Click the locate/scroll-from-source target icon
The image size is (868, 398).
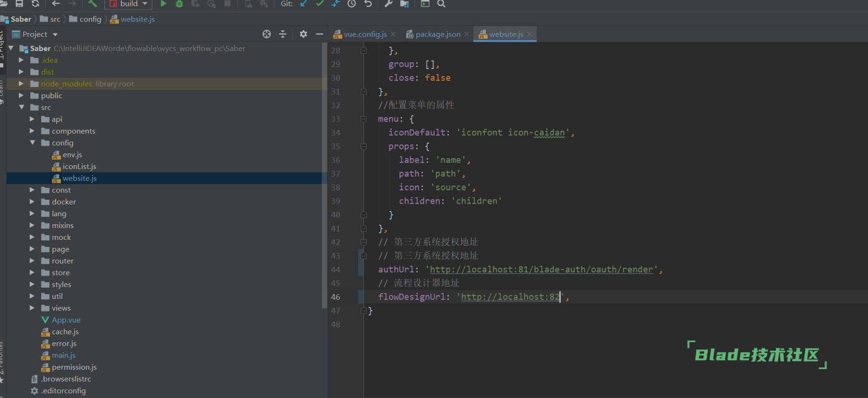[x=267, y=34]
